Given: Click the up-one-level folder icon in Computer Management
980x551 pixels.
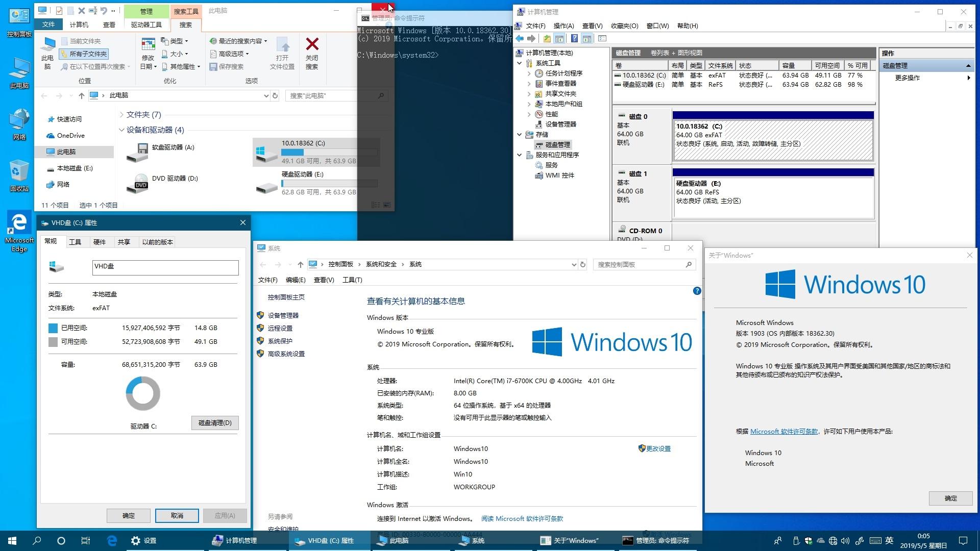Looking at the screenshot, I should click(x=547, y=38).
